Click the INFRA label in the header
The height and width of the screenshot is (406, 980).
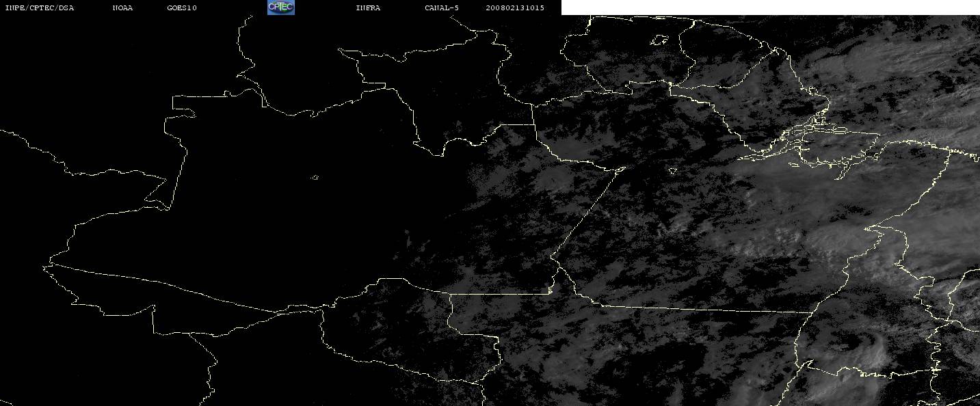(x=368, y=8)
